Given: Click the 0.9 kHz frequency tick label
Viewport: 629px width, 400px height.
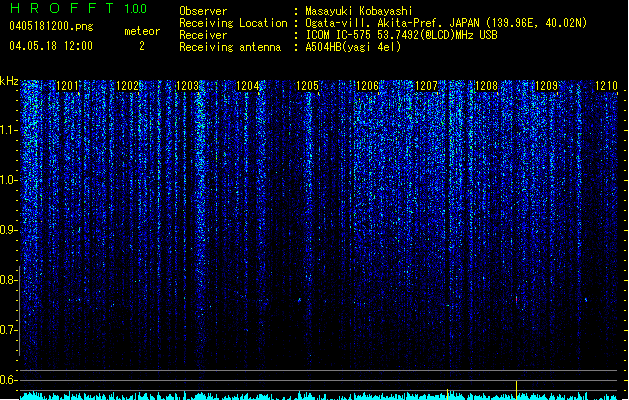Looking at the screenshot, I should [8, 230].
